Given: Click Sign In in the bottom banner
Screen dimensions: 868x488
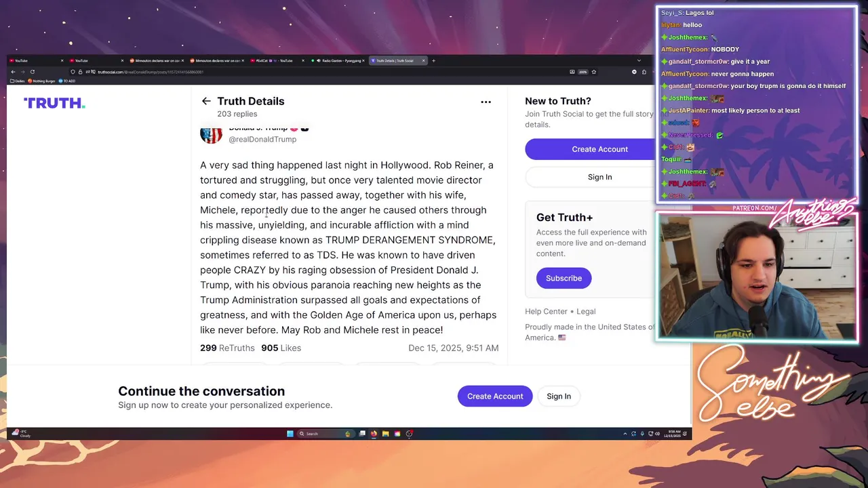Looking at the screenshot, I should pos(559,396).
